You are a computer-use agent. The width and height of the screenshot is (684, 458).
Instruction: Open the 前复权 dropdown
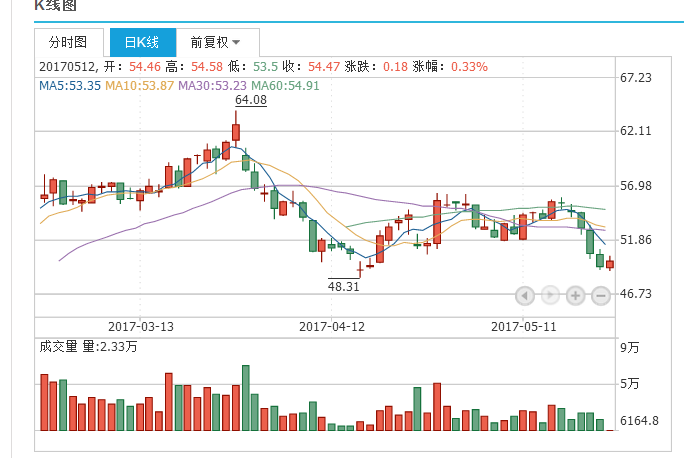(x=218, y=42)
